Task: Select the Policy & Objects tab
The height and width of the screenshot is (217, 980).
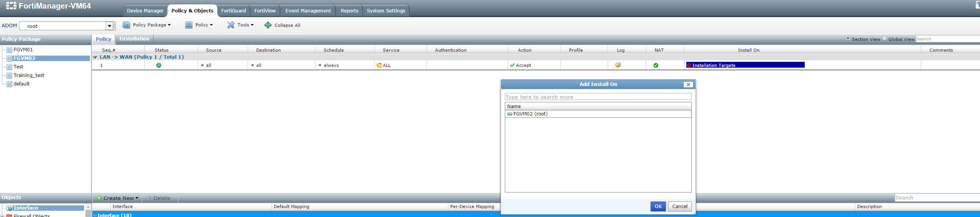Action: pos(192,11)
